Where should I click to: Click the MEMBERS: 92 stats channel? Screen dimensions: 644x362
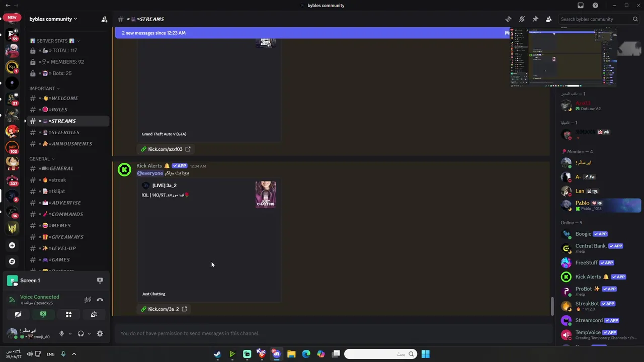pos(67,62)
